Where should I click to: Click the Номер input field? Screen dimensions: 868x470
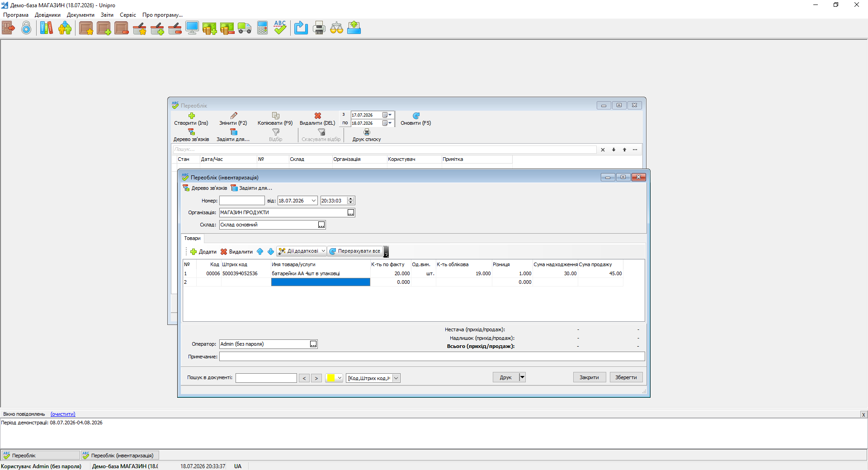(x=242, y=201)
